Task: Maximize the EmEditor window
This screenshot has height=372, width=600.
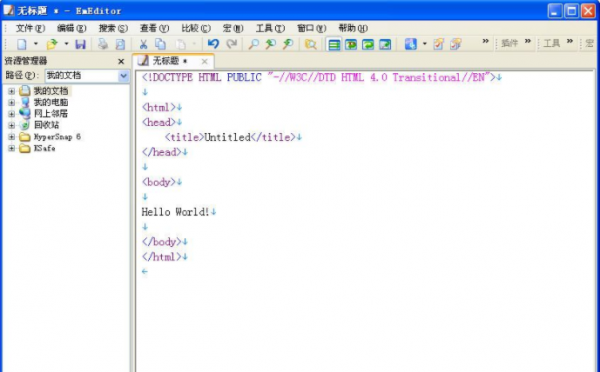Action: click(572, 11)
